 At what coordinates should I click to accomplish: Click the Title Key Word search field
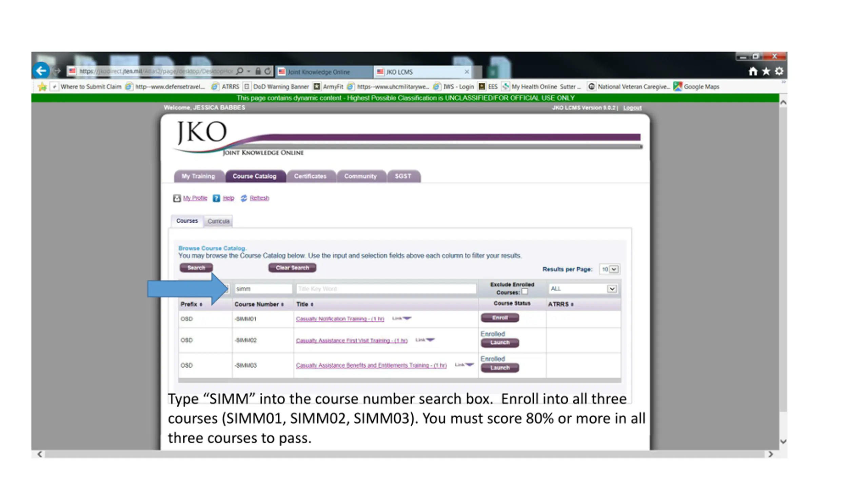[386, 289]
